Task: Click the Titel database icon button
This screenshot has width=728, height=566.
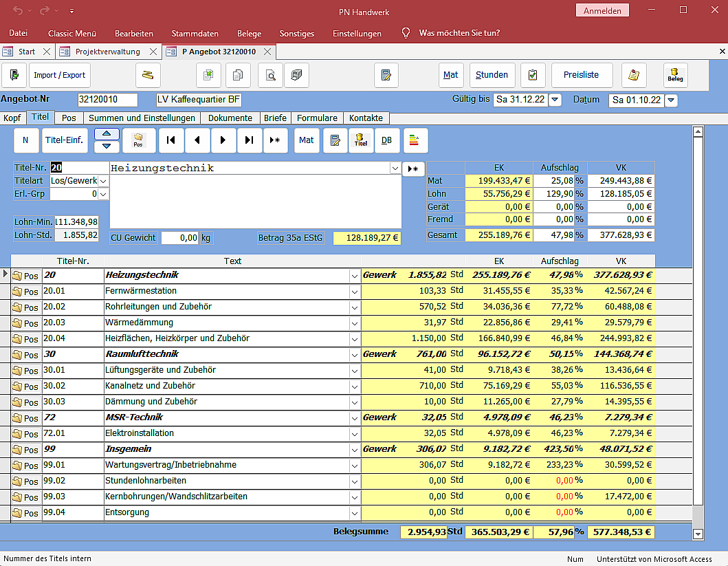Action: pos(361,140)
